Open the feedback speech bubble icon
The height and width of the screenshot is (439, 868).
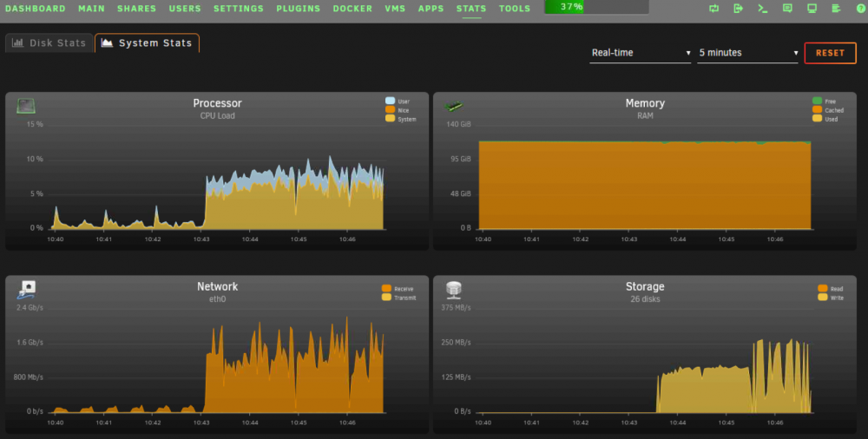(x=787, y=9)
